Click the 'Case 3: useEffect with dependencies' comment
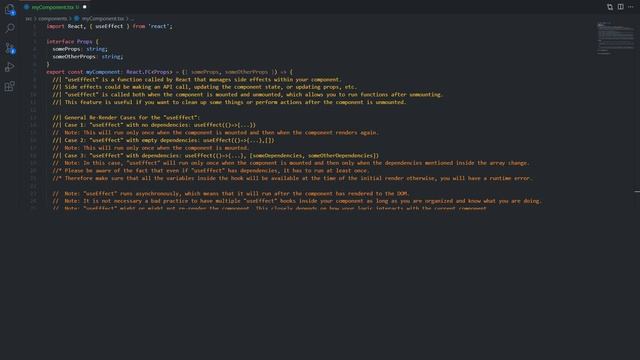The height and width of the screenshot is (360, 640). click(x=216, y=156)
